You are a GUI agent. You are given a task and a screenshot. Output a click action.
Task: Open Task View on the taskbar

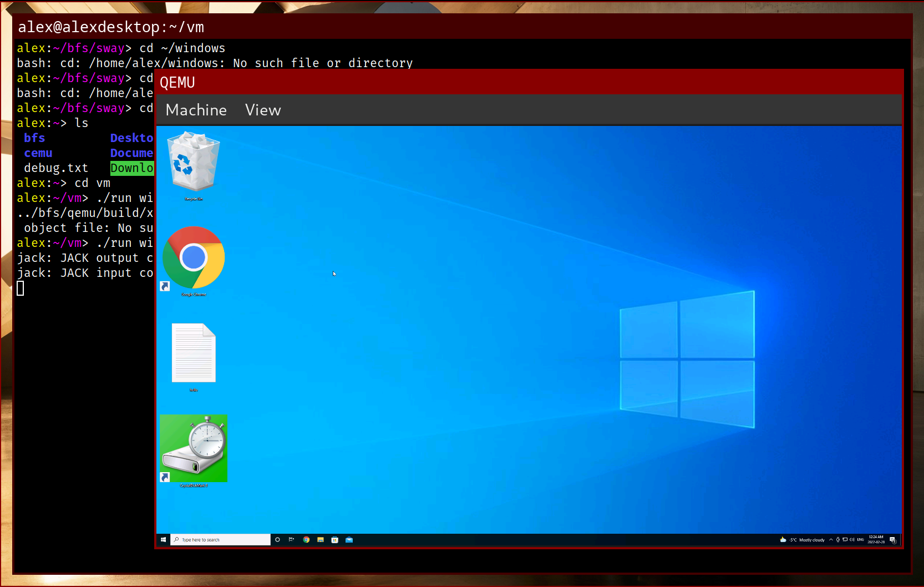(x=292, y=539)
